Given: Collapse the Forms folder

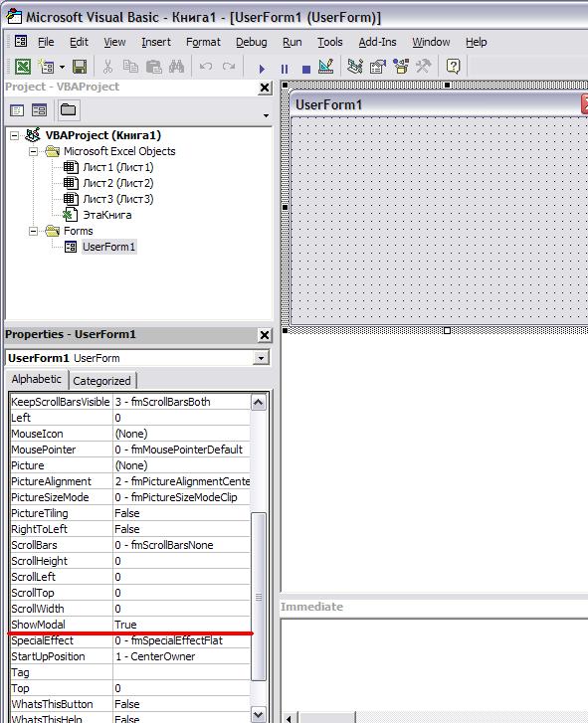Looking at the screenshot, I should [33, 231].
